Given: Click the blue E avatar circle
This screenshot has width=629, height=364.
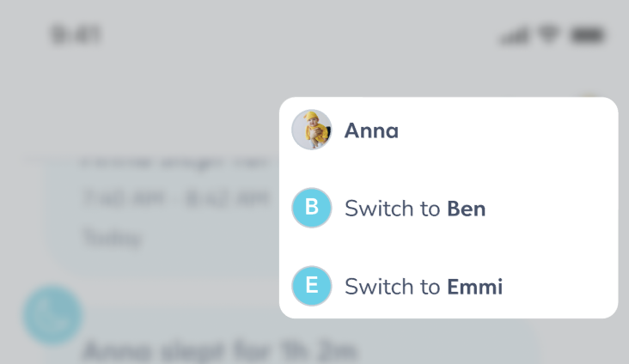Looking at the screenshot, I should point(311,286).
